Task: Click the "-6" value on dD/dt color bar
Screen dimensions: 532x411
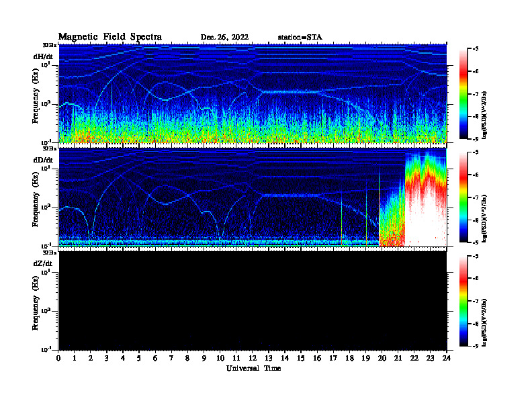Action: pos(476,175)
